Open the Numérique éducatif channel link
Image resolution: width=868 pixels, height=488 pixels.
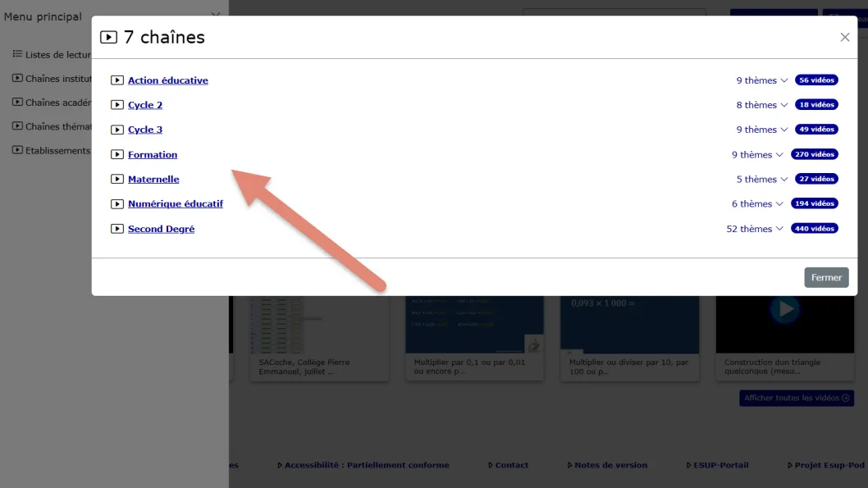coord(176,203)
